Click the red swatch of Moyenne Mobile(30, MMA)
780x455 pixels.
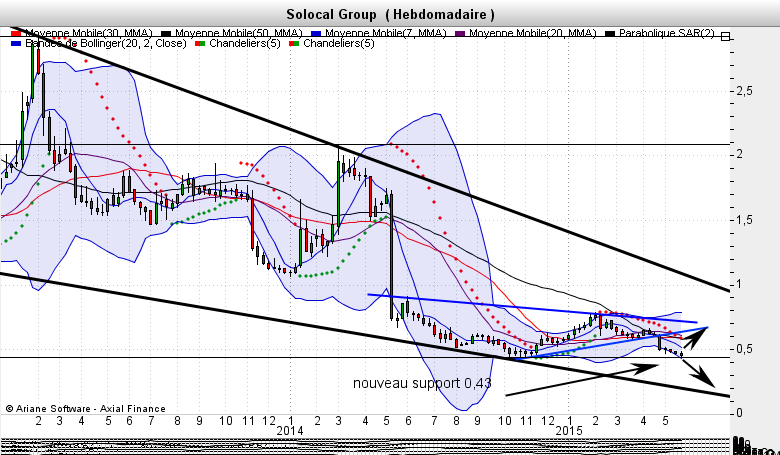[15, 34]
